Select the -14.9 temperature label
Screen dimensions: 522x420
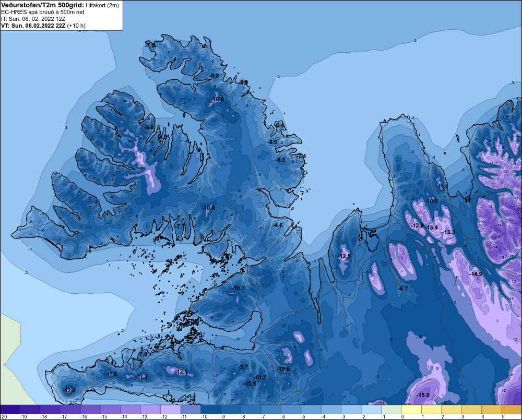[x=476, y=274]
